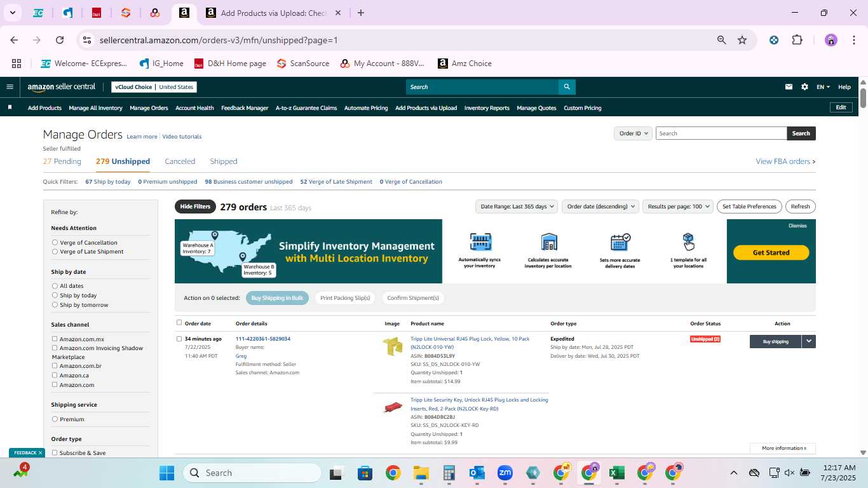
Task: Select Ship by tomorrow radio option
Action: tap(55, 305)
